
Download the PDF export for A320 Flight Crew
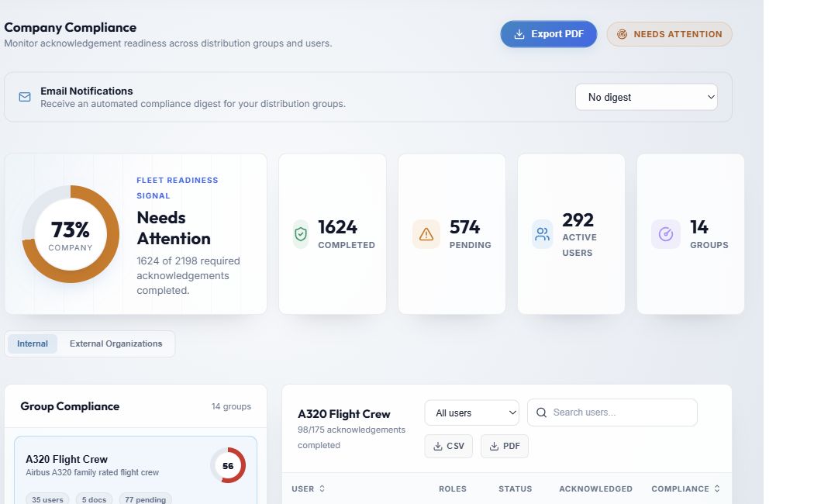click(x=505, y=447)
